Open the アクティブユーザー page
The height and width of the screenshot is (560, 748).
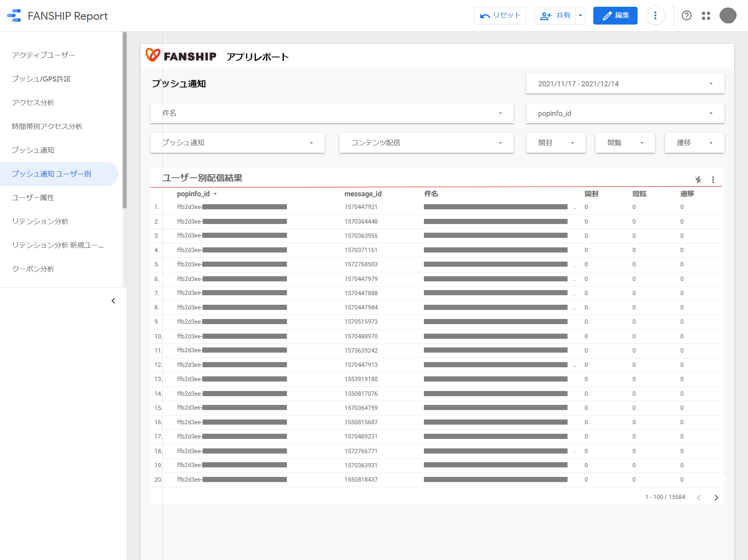59,55
